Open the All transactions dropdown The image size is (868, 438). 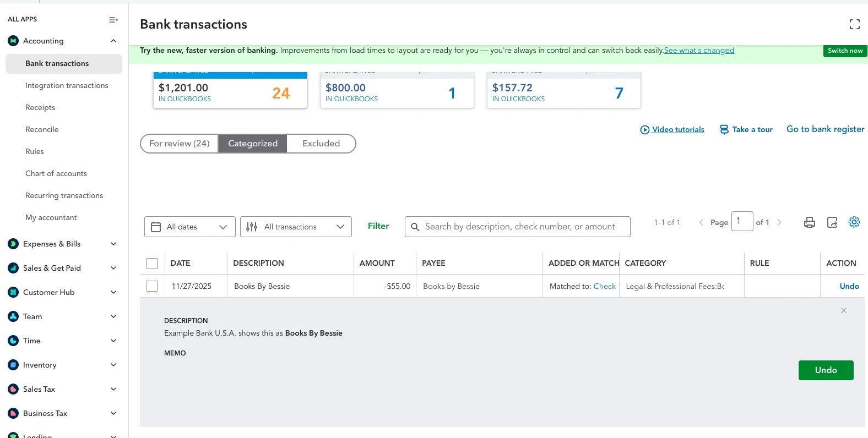pos(296,227)
